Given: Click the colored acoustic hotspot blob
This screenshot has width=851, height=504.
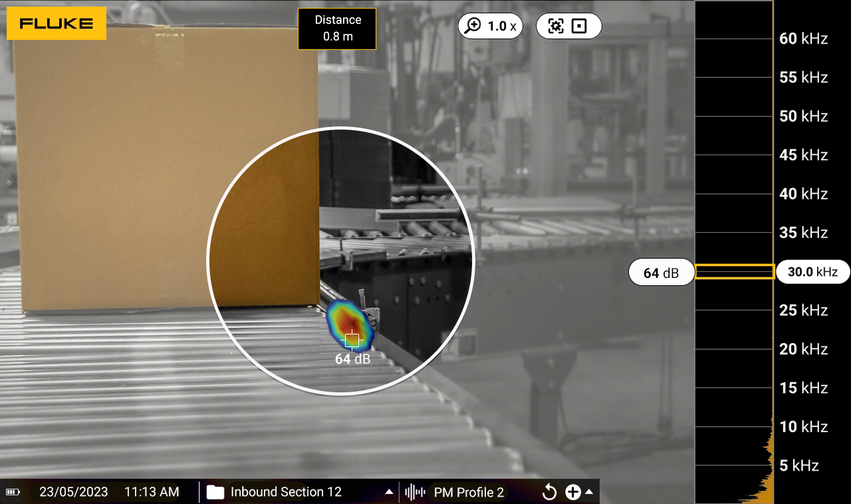Looking at the screenshot, I should [351, 325].
